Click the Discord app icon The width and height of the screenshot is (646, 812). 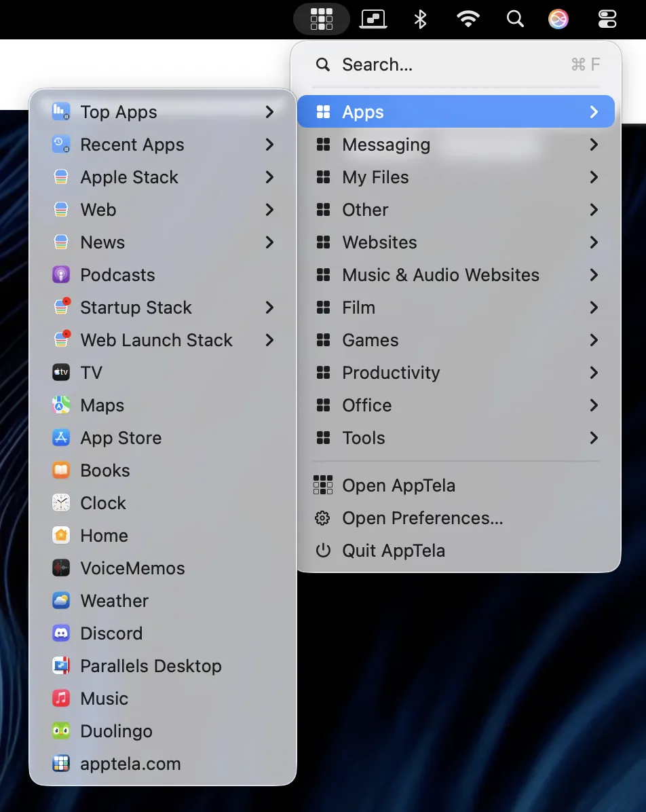click(61, 633)
